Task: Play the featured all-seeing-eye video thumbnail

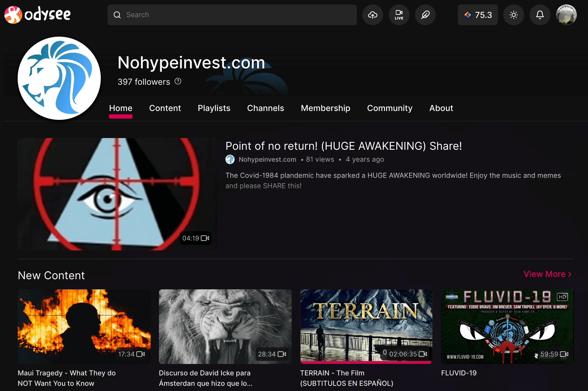Action: coord(117,194)
